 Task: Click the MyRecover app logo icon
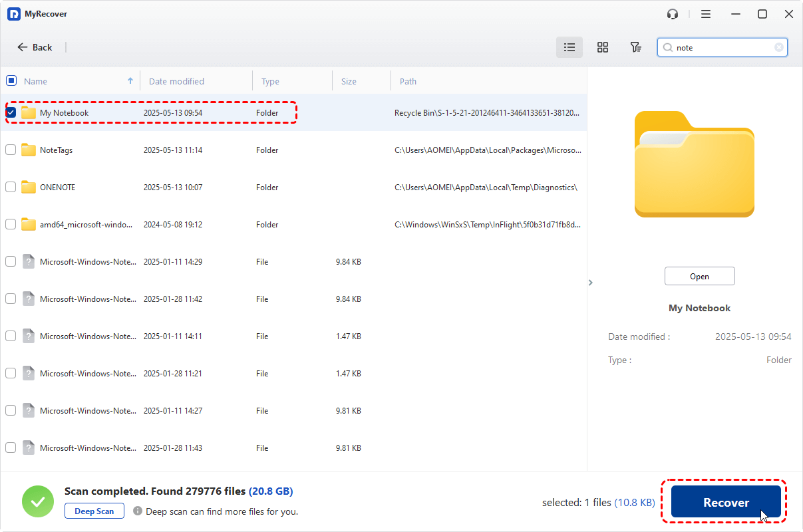coord(14,14)
